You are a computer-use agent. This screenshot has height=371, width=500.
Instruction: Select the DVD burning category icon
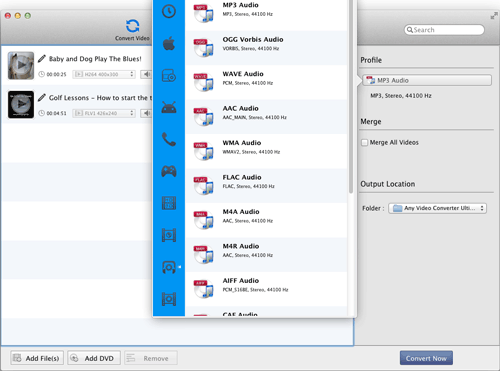click(x=169, y=75)
